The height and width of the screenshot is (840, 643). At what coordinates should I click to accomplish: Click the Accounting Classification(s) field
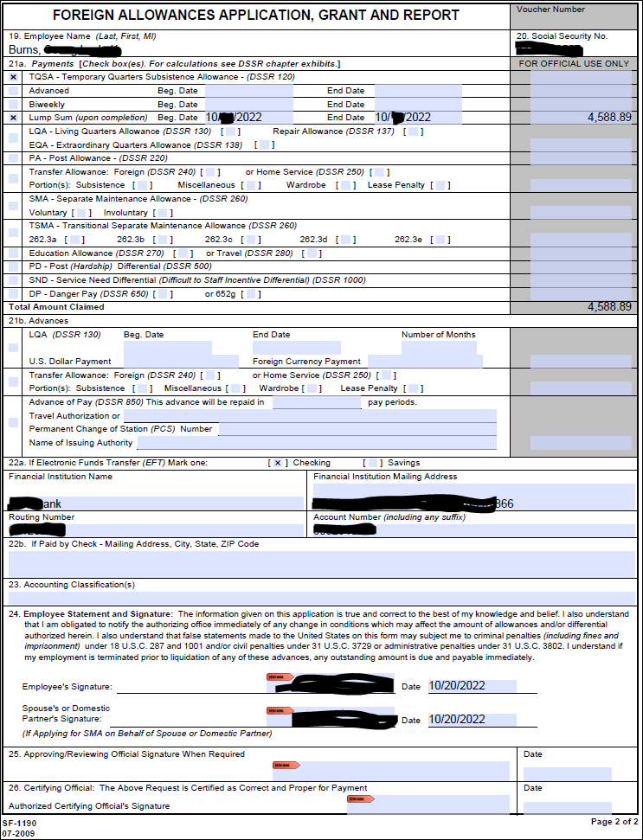pyautogui.click(x=322, y=599)
